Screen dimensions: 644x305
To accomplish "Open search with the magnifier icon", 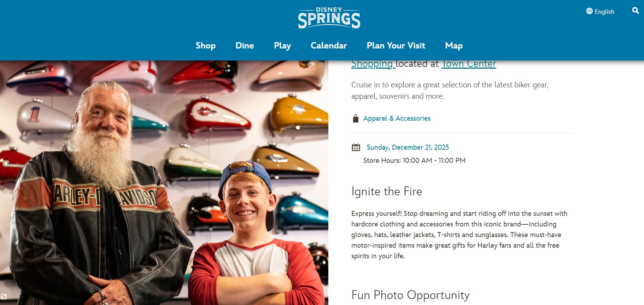I will [635, 11].
